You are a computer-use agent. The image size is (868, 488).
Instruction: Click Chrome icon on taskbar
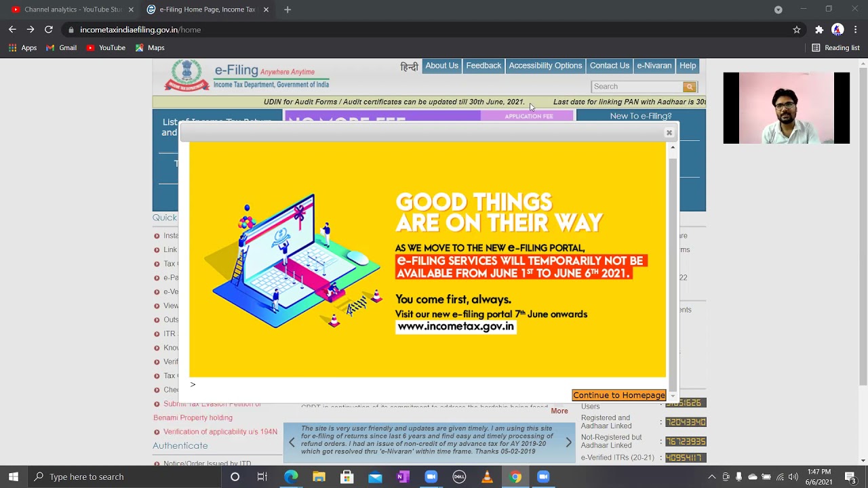(515, 477)
